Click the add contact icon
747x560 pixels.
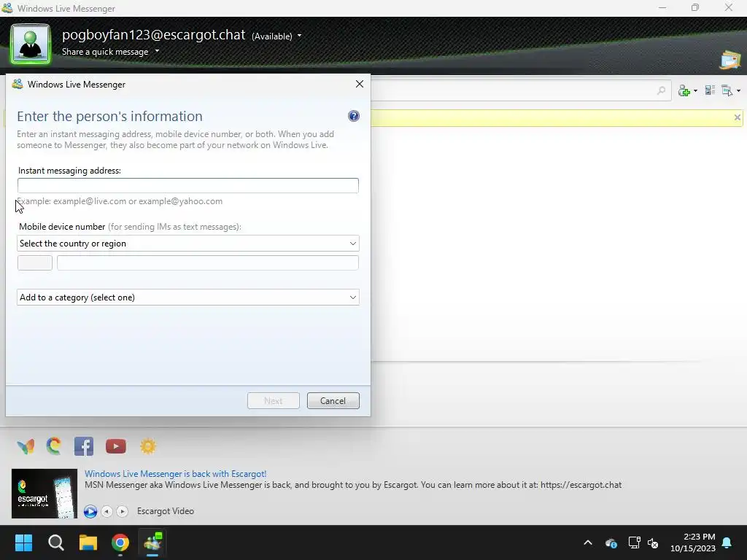pyautogui.click(x=684, y=90)
